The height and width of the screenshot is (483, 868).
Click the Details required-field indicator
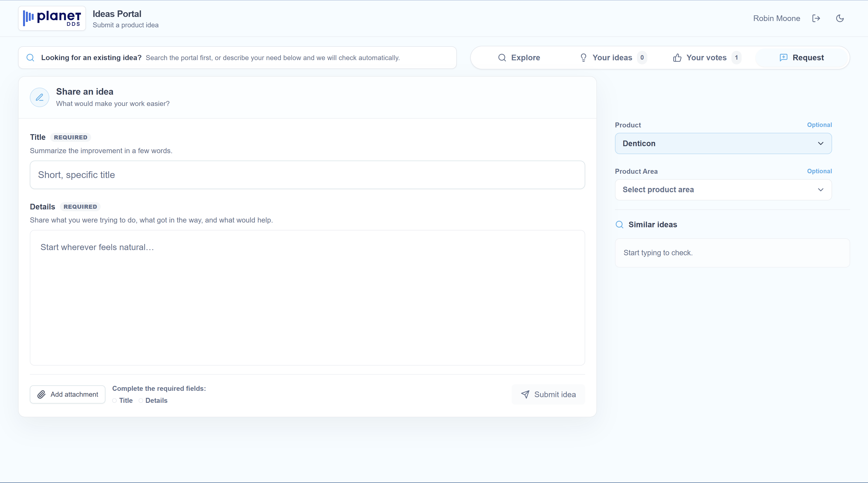click(153, 401)
